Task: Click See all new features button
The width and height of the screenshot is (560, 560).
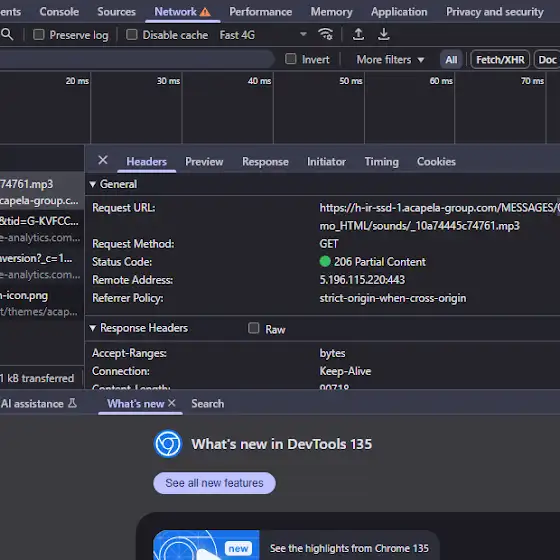Action: coord(214,483)
